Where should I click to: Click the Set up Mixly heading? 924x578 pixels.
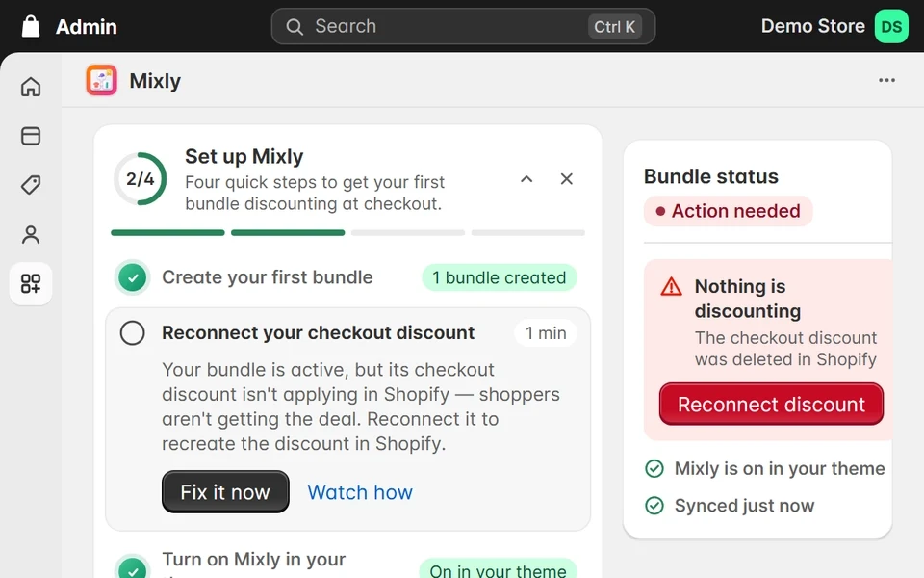(x=244, y=156)
